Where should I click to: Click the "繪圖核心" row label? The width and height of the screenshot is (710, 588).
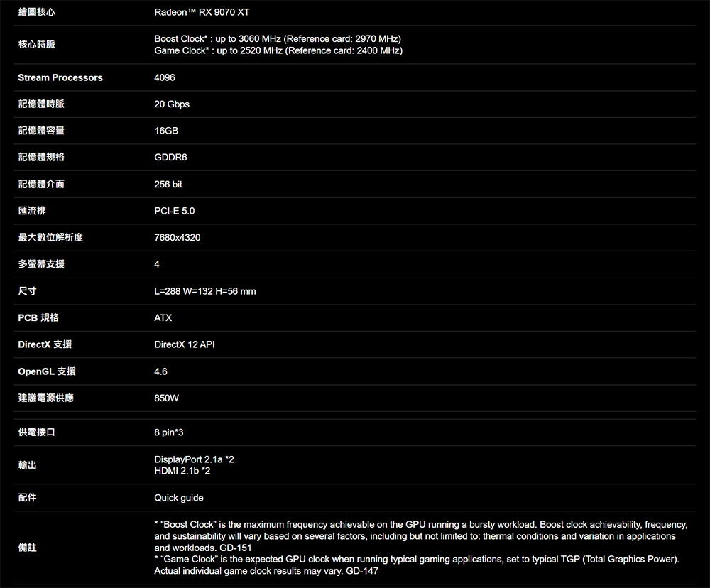point(37,12)
